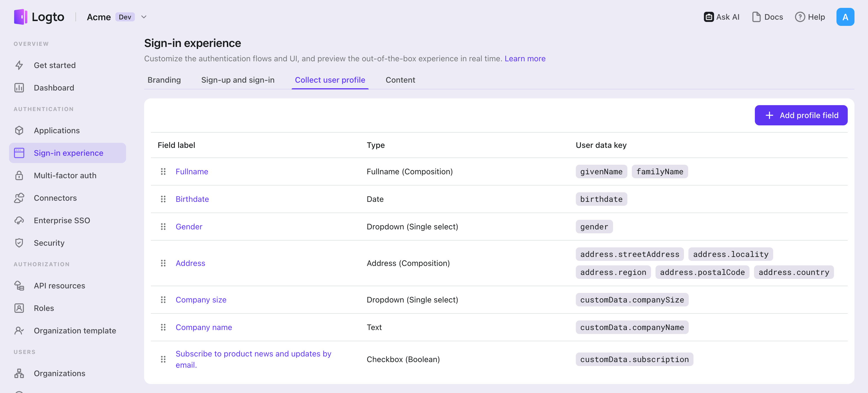Click the Applications cube icon
This screenshot has width=868, height=393.
[19, 130]
